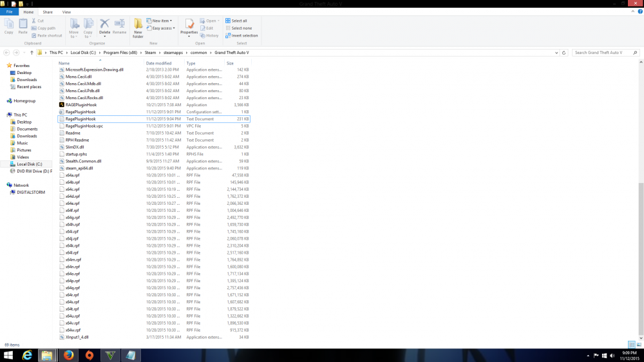The width and height of the screenshot is (644, 362).
Task: Select Recent places under Favorites
Action: [x=29, y=87]
